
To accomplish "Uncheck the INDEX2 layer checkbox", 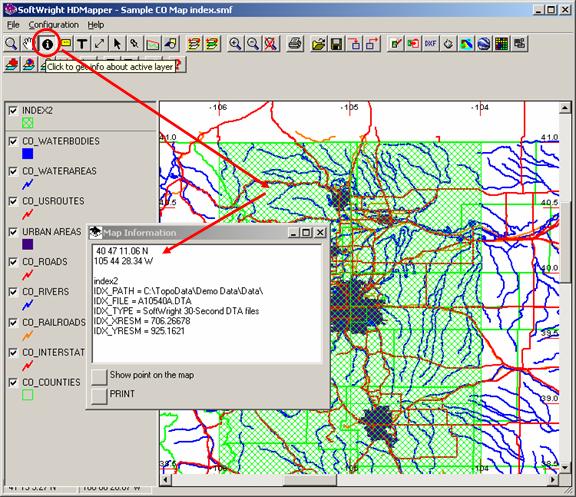I will pos(13,111).
